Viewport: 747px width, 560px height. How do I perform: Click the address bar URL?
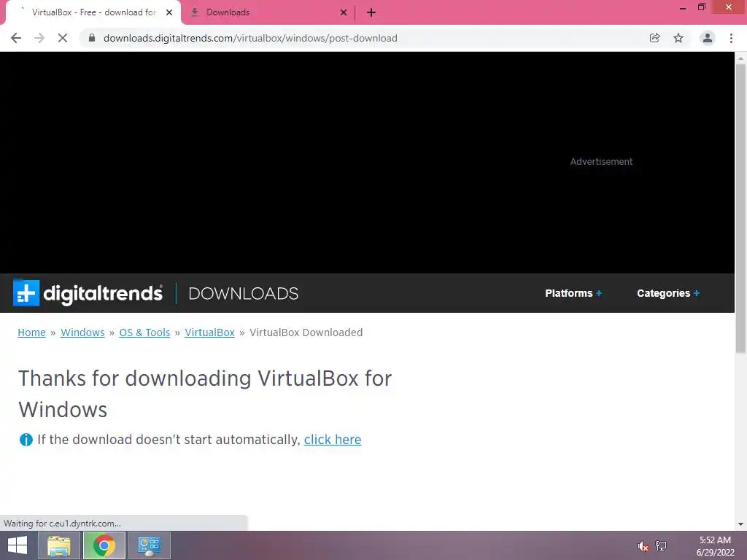click(x=250, y=38)
